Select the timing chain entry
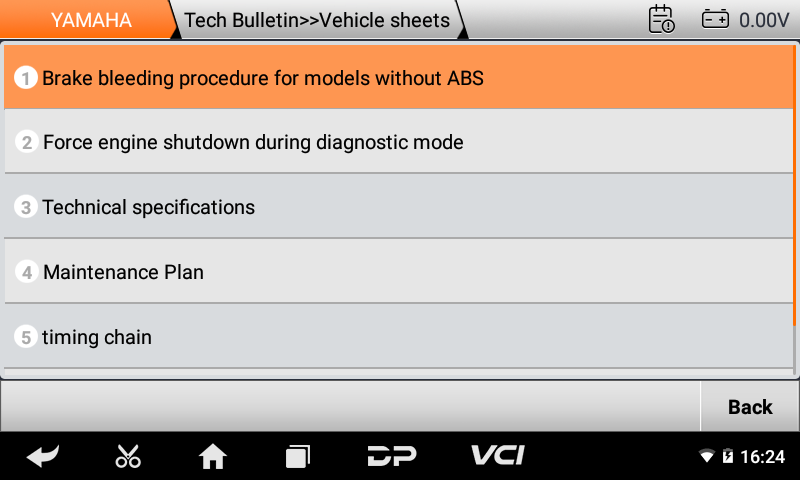Viewport: 800px width, 480px height. [x=398, y=337]
